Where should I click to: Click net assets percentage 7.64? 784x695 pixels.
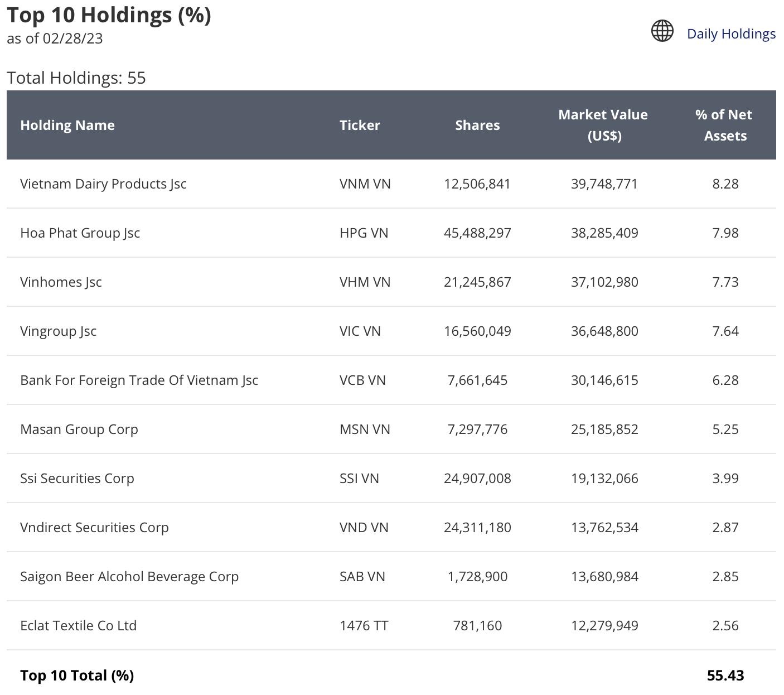click(725, 331)
